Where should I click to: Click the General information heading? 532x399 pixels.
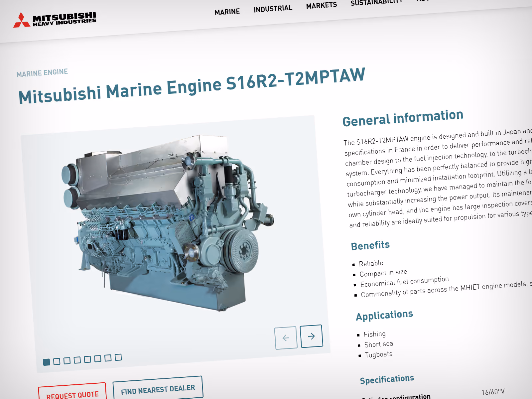[x=403, y=118]
